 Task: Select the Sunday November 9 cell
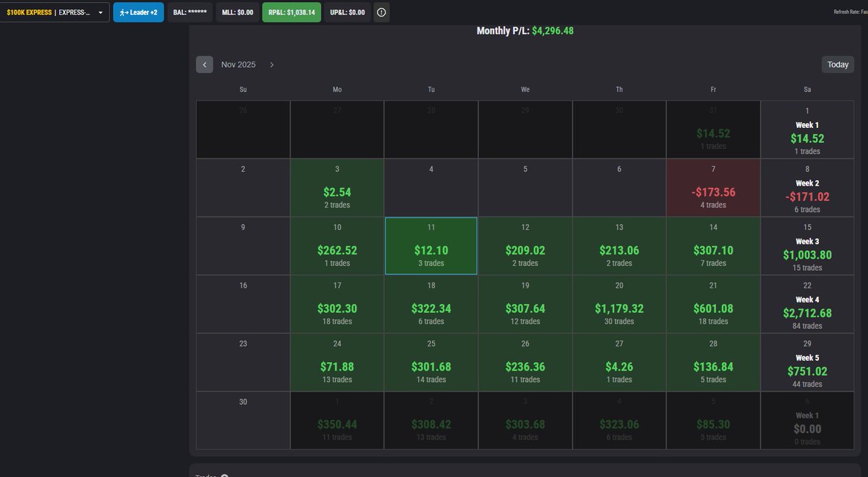pos(243,246)
